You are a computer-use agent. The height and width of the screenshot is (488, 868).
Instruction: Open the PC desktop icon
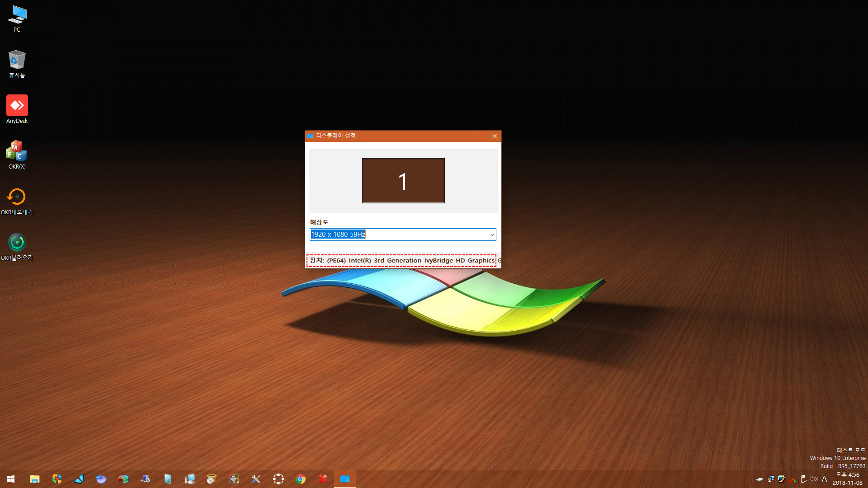pyautogui.click(x=17, y=19)
